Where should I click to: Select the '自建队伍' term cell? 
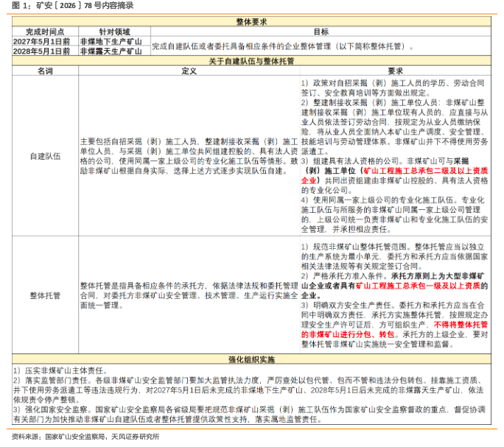pos(45,156)
